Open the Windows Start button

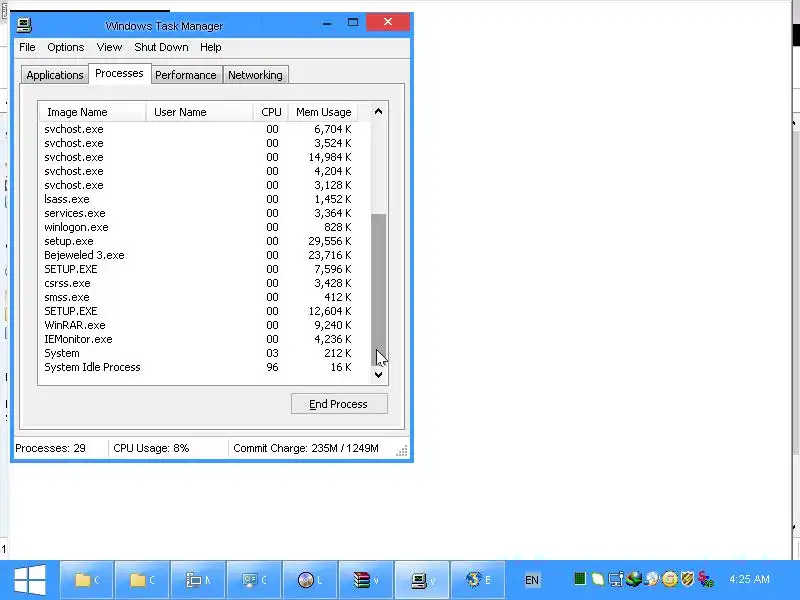pyautogui.click(x=30, y=580)
